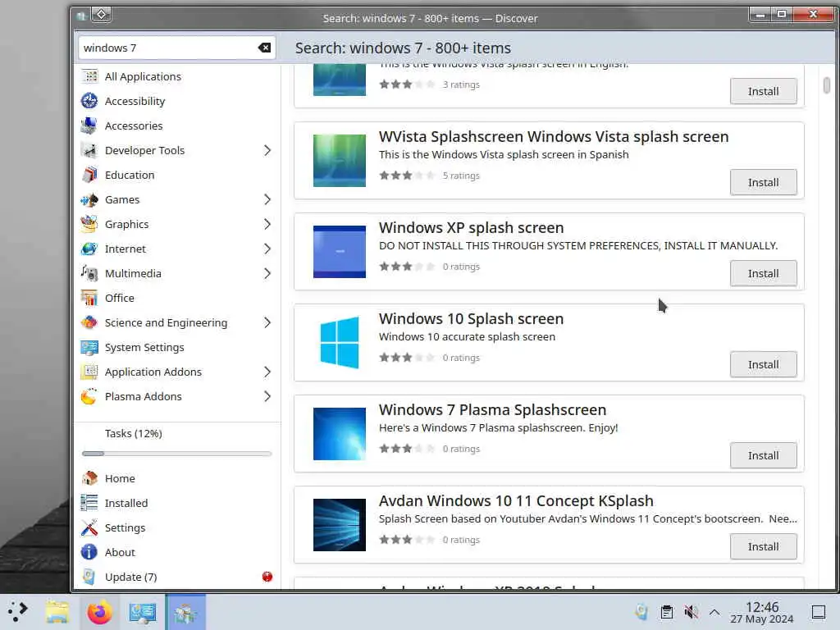Open the About page entry

tap(177, 552)
